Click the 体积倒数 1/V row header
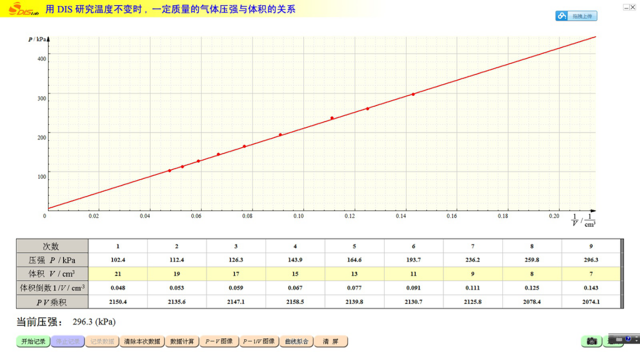This screenshot has width=640, height=360. (x=52, y=288)
